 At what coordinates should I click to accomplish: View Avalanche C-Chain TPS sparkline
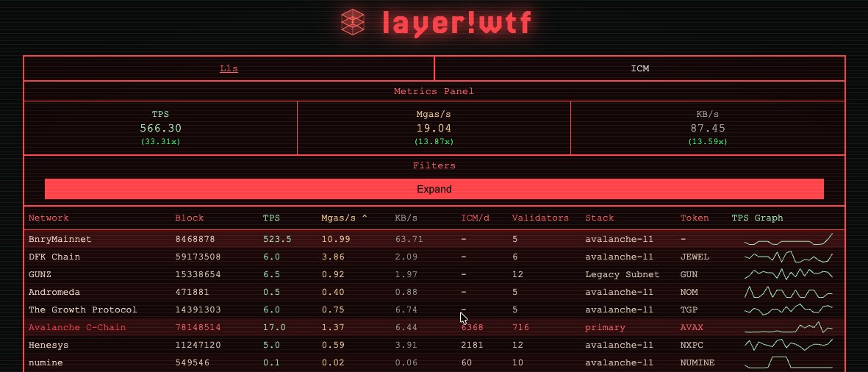pos(789,327)
